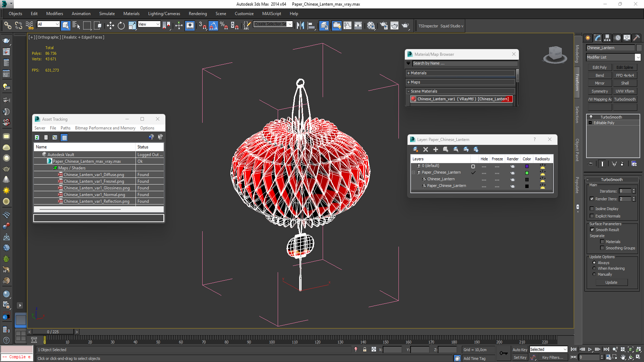644x362 pixels.
Task: Click delete layer X icon
Action: [x=425, y=149]
